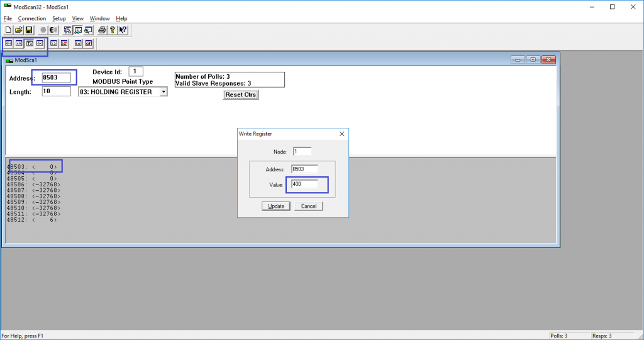Screen dimensions: 644x340
Task: Create a new ModScan document
Action: pyautogui.click(x=8, y=30)
